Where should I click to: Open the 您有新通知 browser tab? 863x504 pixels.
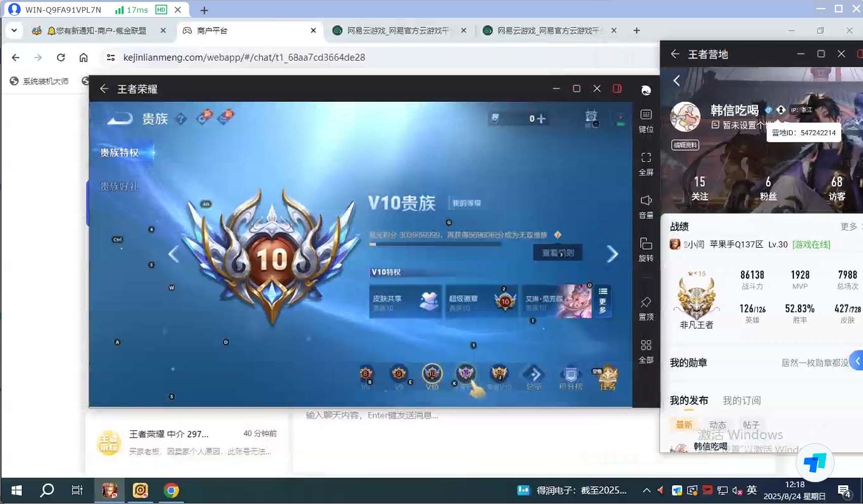99,31
